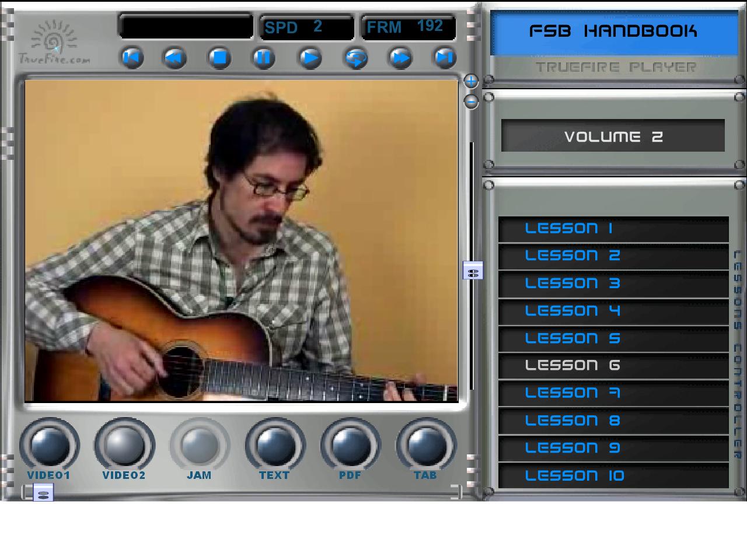
Task: Click the vertical slider handle beside video
Action: (473, 271)
